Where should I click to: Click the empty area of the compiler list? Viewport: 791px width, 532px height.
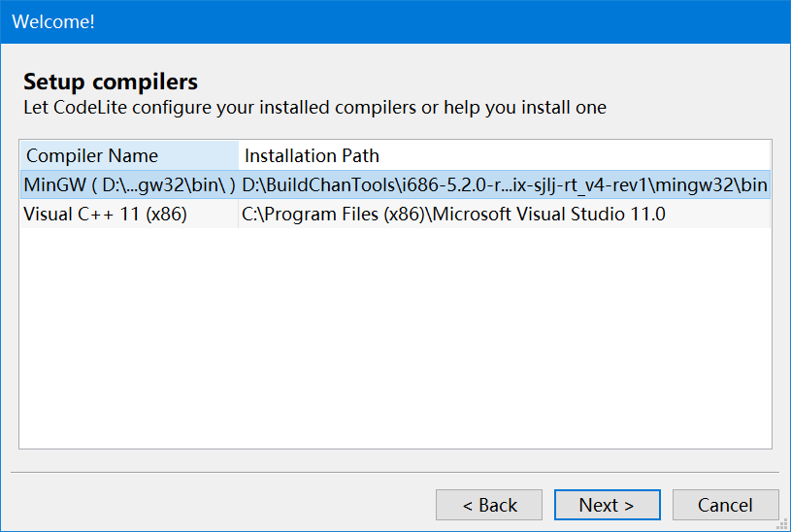point(395,340)
